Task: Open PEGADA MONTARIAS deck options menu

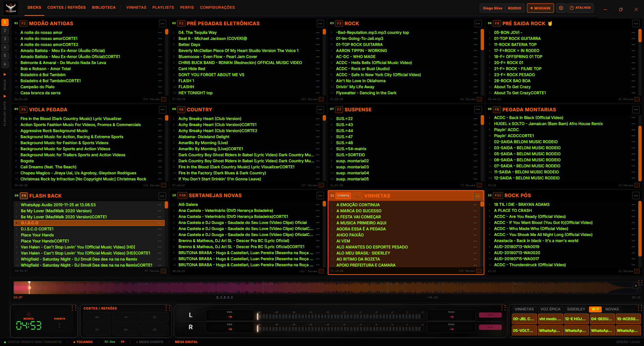Action: pos(636,110)
